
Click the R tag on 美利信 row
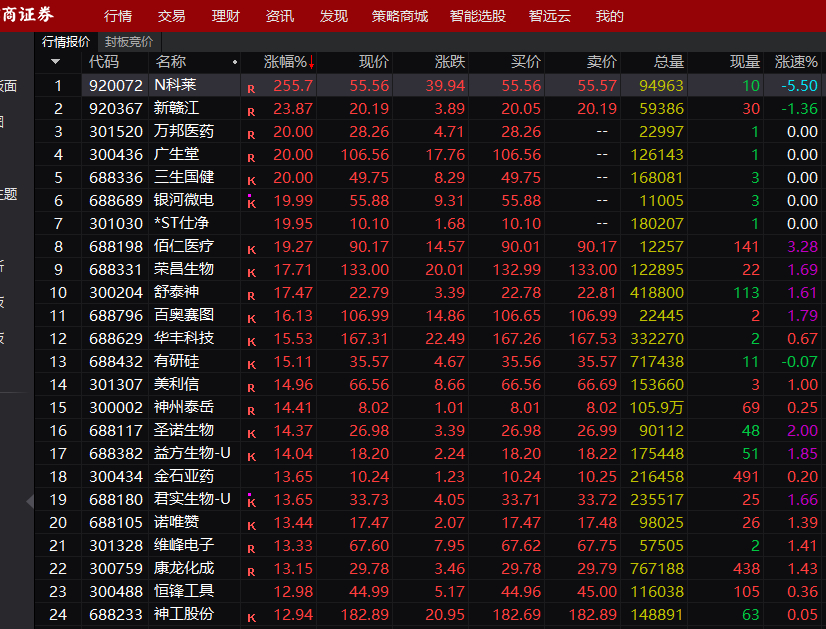(251, 388)
